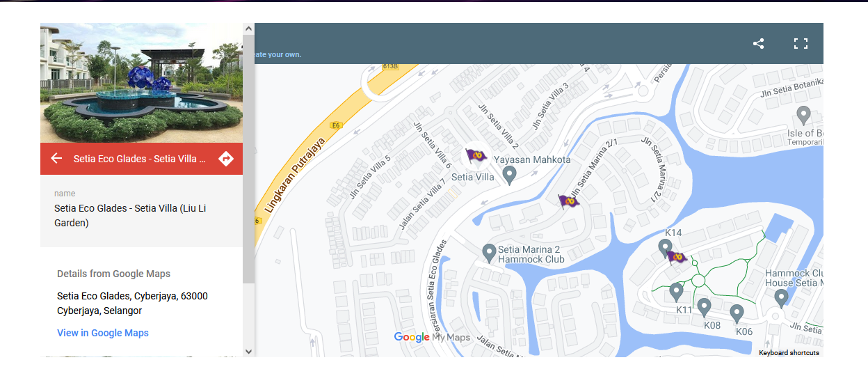Select the K06 map pin
The height and width of the screenshot is (376, 868).
click(737, 313)
